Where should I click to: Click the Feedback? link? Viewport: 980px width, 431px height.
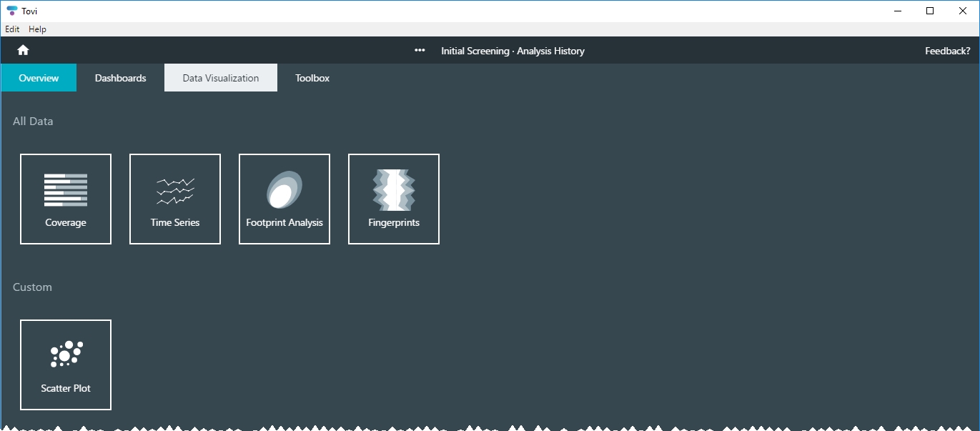947,51
